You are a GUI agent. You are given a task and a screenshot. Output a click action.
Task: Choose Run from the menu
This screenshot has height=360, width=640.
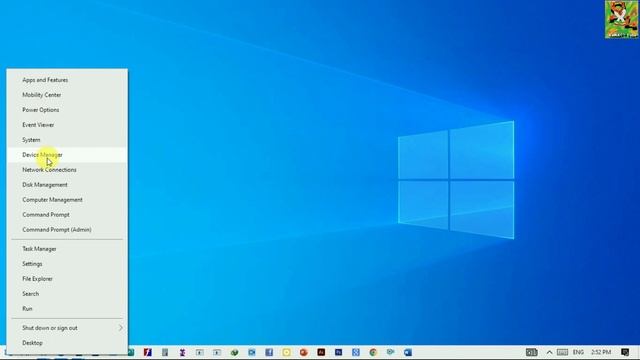67,309
